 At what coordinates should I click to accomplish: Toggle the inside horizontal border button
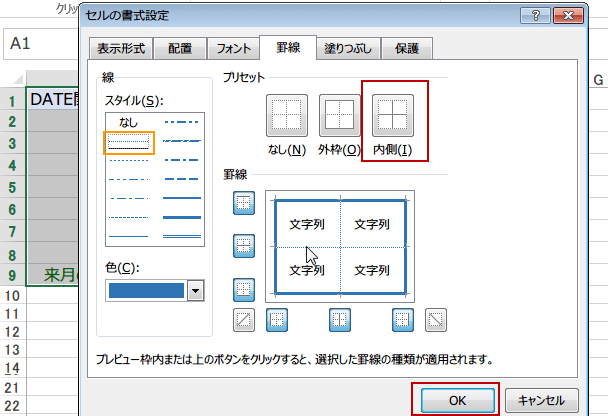tap(244, 246)
